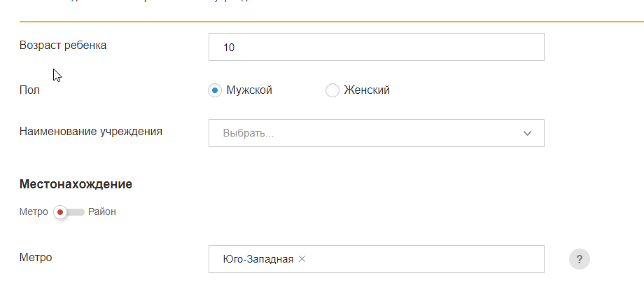This screenshot has width=644, height=299.
Task: Click the Юго-Западная tag text
Action: click(258, 259)
